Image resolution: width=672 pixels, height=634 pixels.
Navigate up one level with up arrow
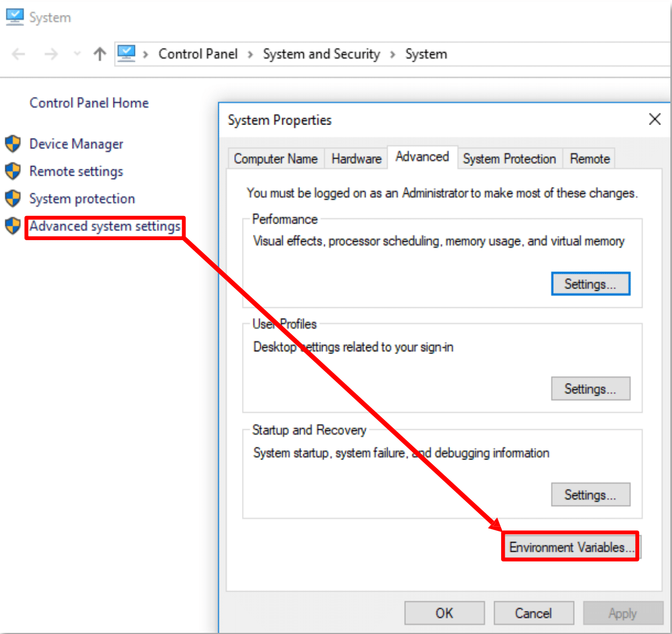pyautogui.click(x=99, y=54)
